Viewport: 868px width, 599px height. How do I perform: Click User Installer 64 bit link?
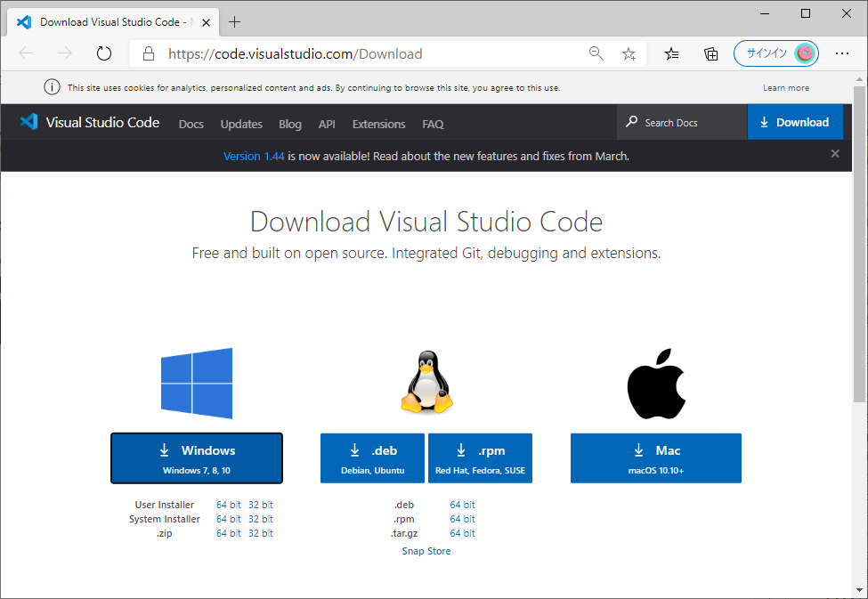point(229,505)
